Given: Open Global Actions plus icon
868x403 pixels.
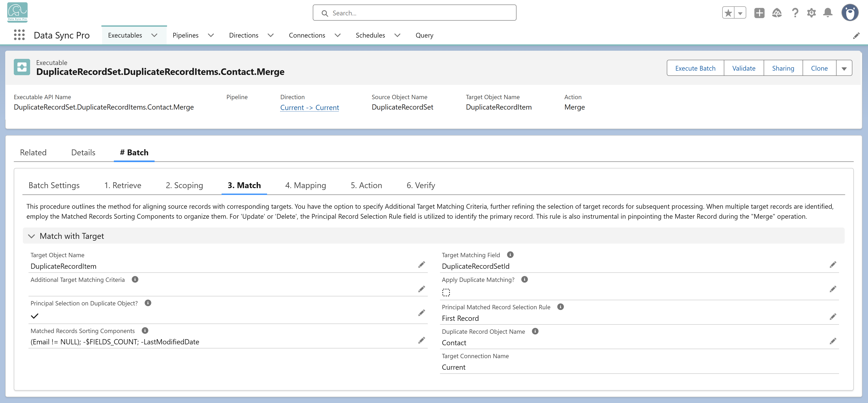Looking at the screenshot, I should coord(759,13).
